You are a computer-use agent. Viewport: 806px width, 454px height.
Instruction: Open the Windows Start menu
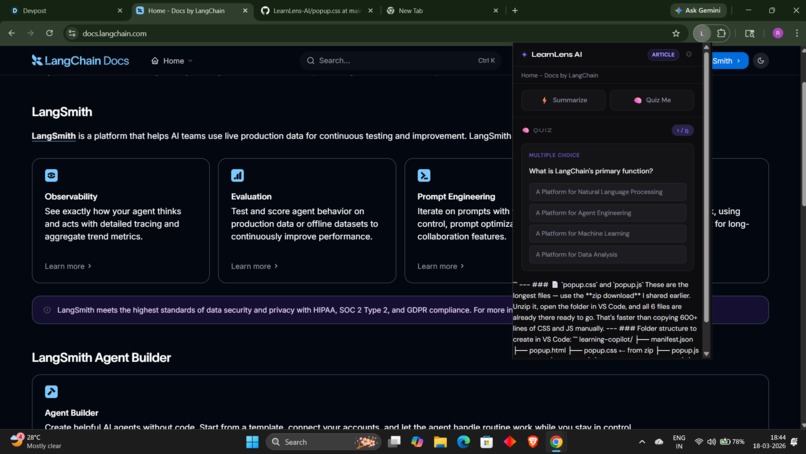click(252, 442)
